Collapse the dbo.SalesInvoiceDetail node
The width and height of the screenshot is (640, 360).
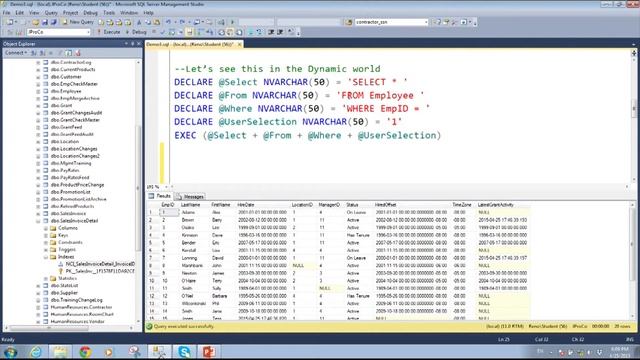[38, 221]
